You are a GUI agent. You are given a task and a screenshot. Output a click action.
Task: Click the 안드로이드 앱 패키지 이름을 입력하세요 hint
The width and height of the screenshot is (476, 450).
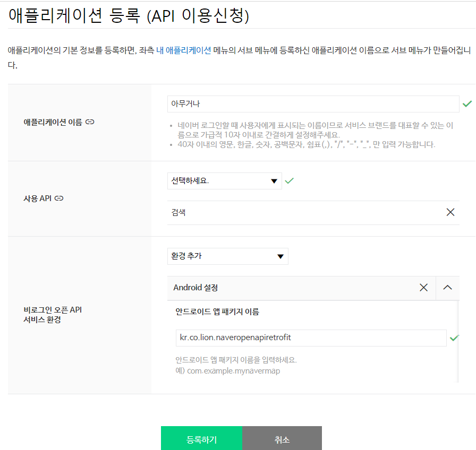[x=236, y=360]
